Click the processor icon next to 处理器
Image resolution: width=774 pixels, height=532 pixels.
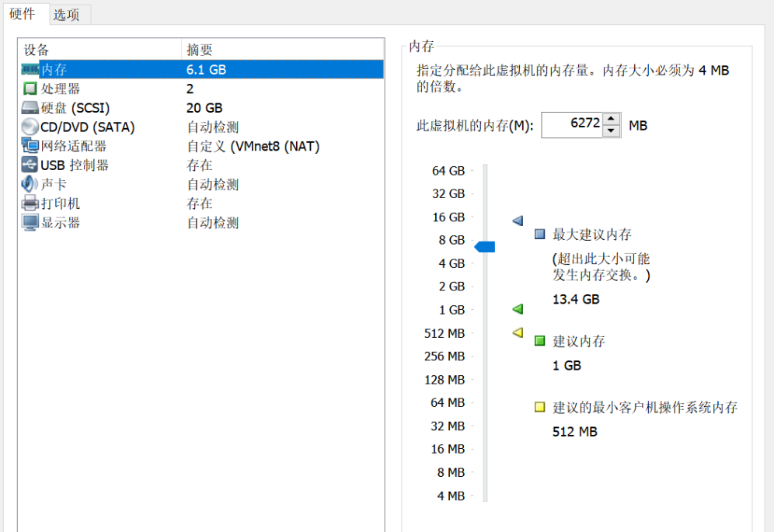[x=30, y=89]
